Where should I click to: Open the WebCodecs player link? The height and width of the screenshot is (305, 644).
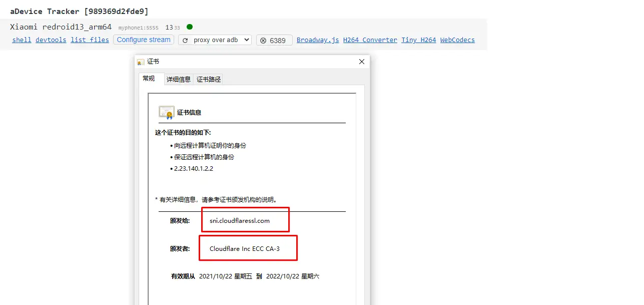(457, 40)
